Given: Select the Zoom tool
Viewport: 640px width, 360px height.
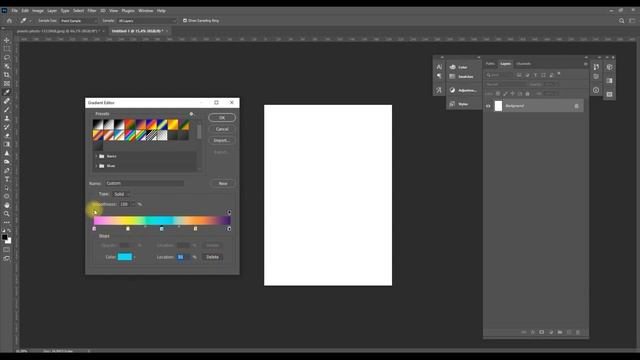Looking at the screenshot, I should tap(7, 213).
